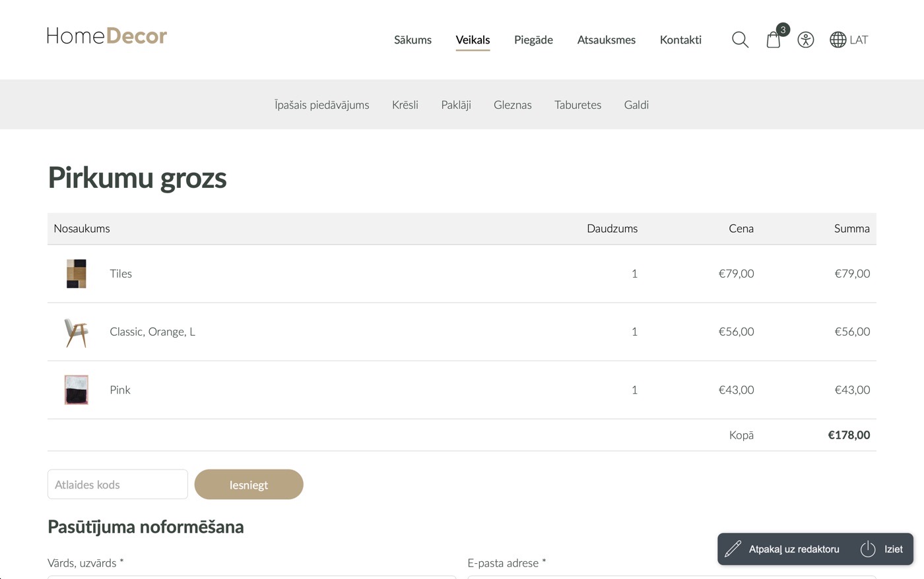Open the shopping bag cart icon
Image resolution: width=924 pixels, height=579 pixels.
(x=774, y=40)
